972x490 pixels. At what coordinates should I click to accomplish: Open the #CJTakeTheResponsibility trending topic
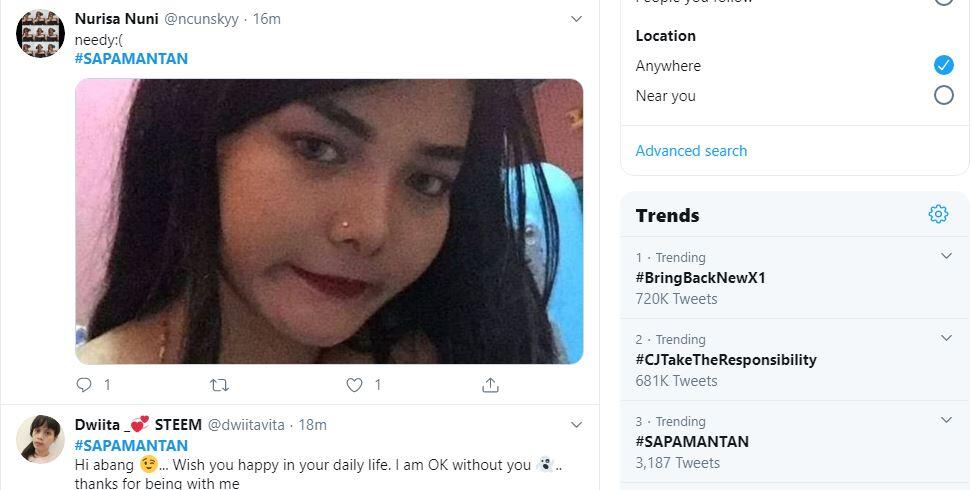[x=726, y=360]
